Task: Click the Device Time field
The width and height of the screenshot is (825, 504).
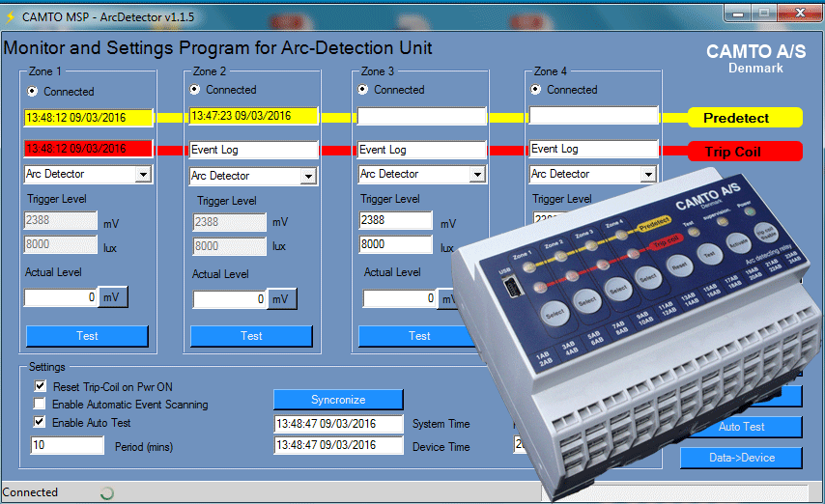Action: tap(338, 445)
